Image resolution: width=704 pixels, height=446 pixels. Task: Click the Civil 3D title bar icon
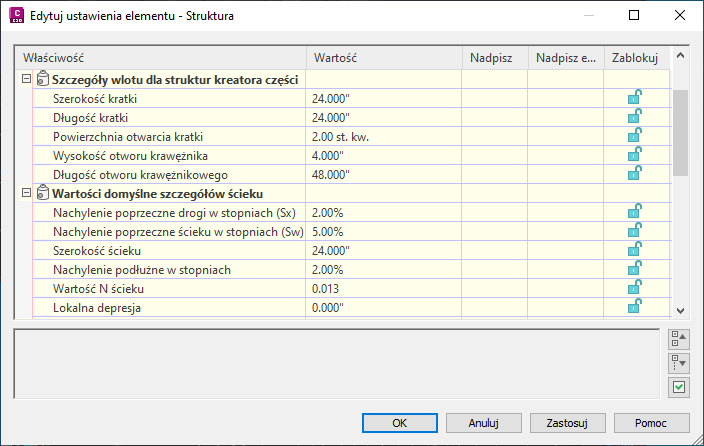coord(15,16)
